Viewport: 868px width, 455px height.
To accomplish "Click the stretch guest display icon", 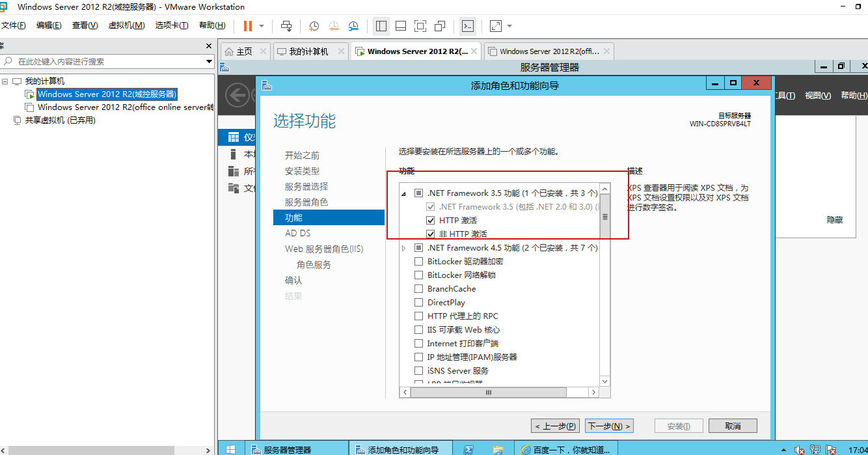I will pos(496,26).
